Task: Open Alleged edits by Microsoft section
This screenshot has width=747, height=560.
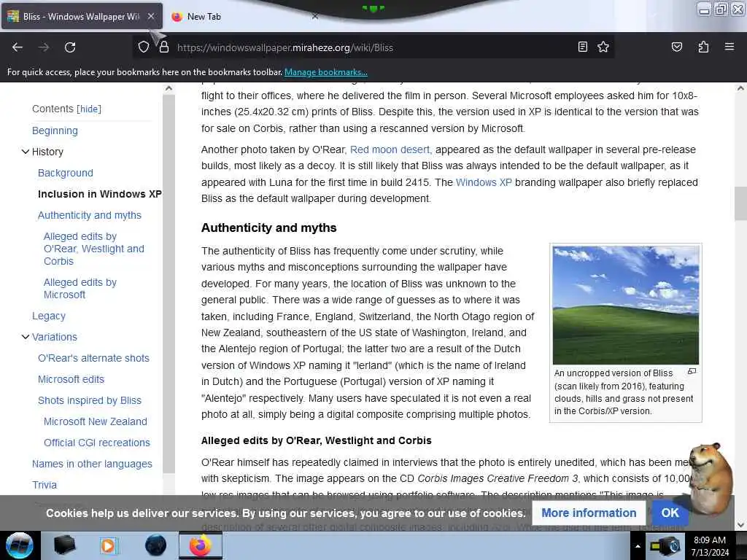Action: coord(80,289)
